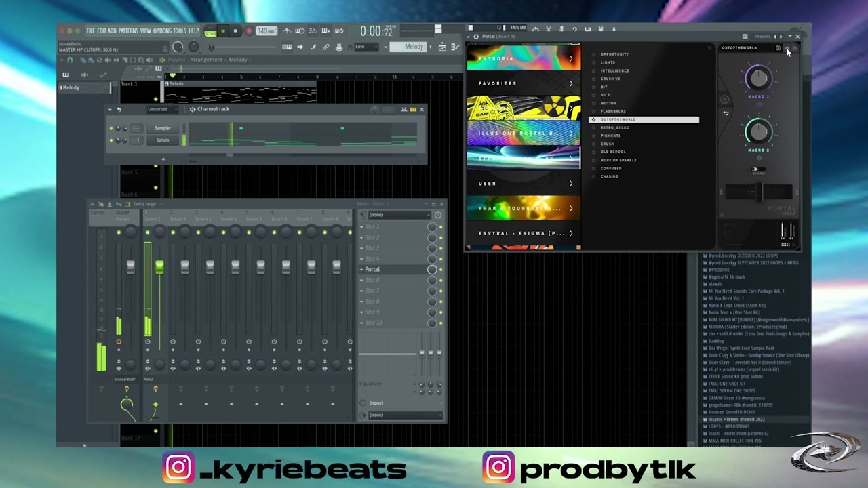The width and height of the screenshot is (868, 488).
Task: Open the HELP menu
Action: [194, 31]
